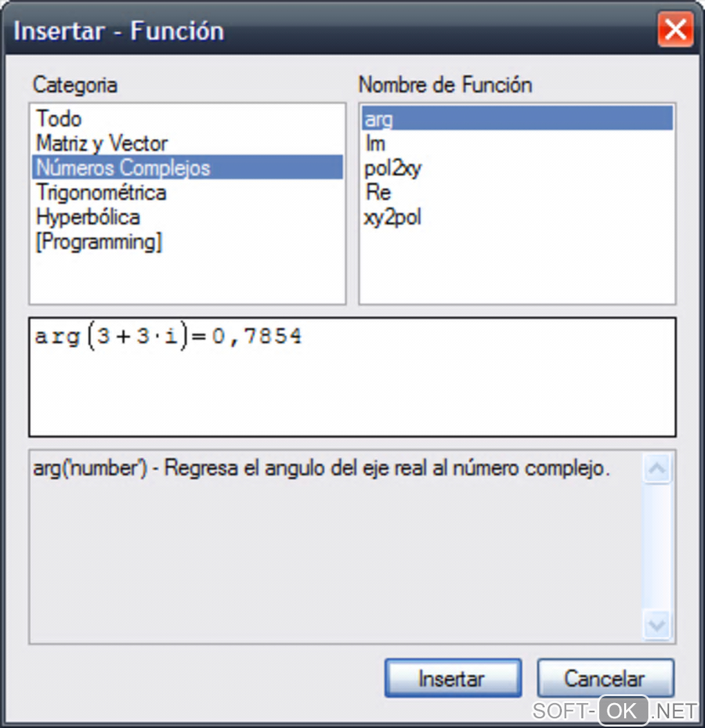Select the Hyperbólica category
The height and width of the screenshot is (728, 705).
pyautogui.click(x=88, y=217)
